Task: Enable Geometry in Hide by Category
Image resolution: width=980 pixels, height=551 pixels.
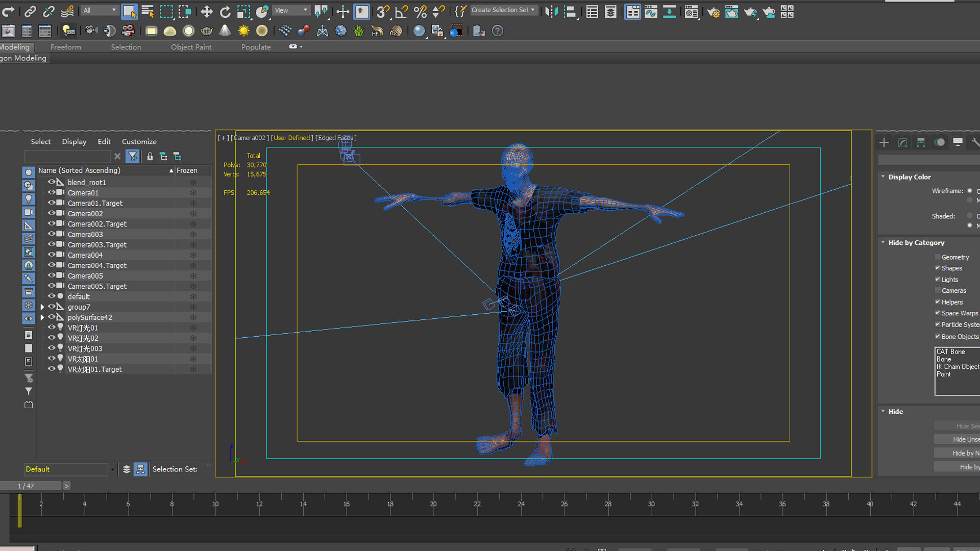Action: (937, 257)
